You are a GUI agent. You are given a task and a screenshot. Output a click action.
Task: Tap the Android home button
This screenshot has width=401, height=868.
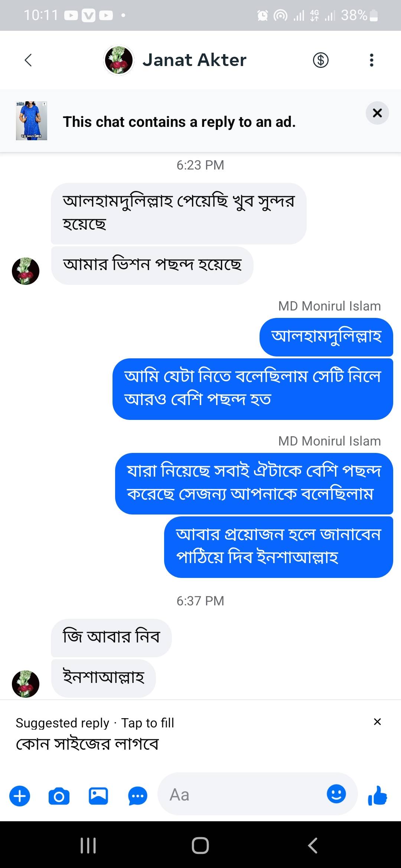pos(200,845)
